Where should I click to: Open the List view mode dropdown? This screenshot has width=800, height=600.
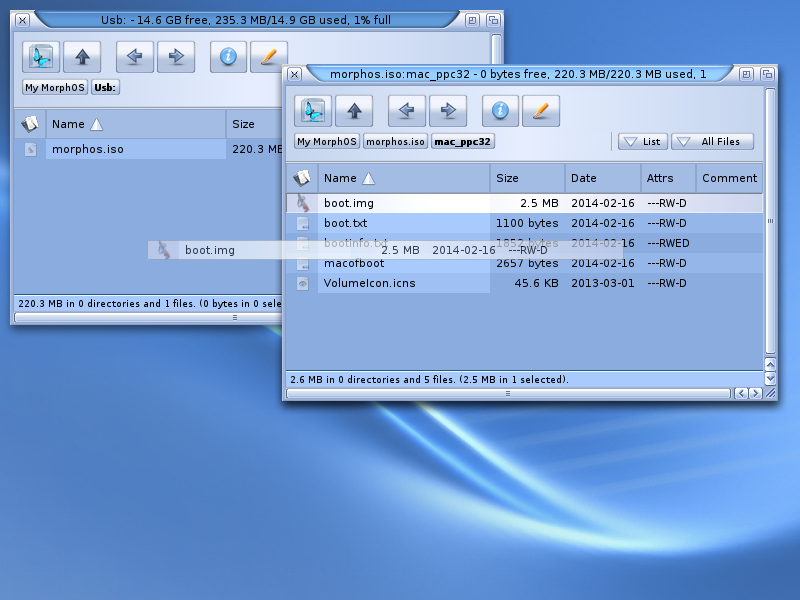[643, 141]
